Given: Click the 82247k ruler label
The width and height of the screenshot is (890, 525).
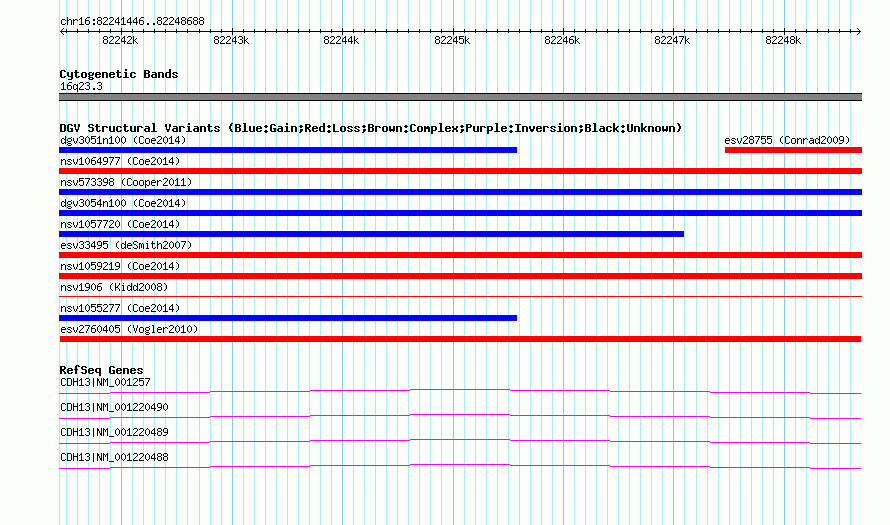Looking at the screenshot, I should [x=672, y=40].
